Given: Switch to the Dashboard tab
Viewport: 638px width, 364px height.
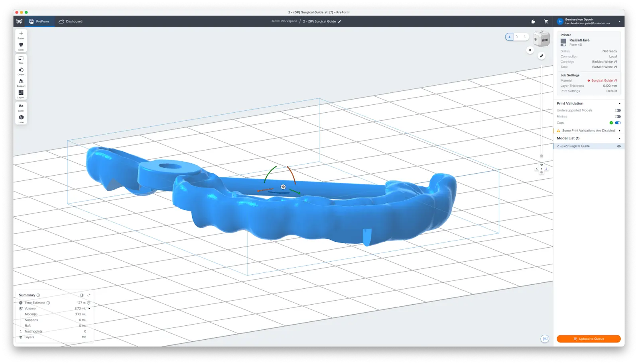Looking at the screenshot, I should click(x=71, y=22).
